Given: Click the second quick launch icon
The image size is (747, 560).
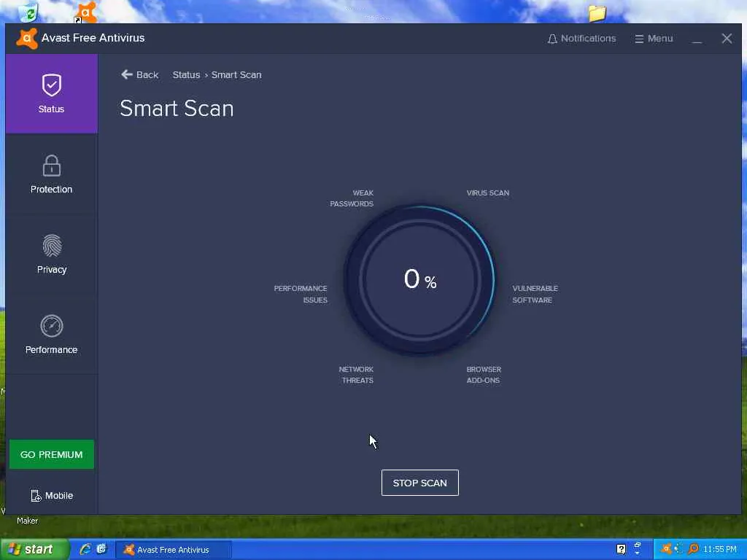Looking at the screenshot, I should [101, 549].
